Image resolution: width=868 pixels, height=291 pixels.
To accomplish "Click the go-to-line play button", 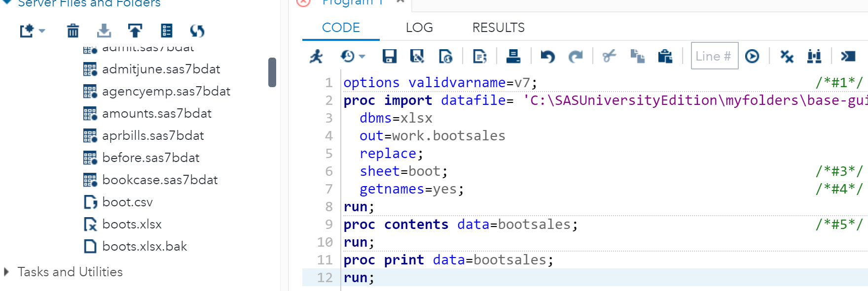I will coord(752,56).
